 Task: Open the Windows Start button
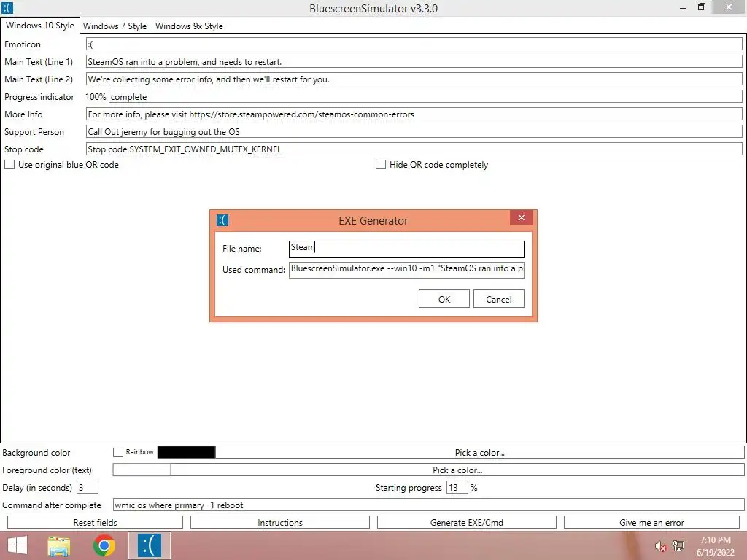(18, 545)
